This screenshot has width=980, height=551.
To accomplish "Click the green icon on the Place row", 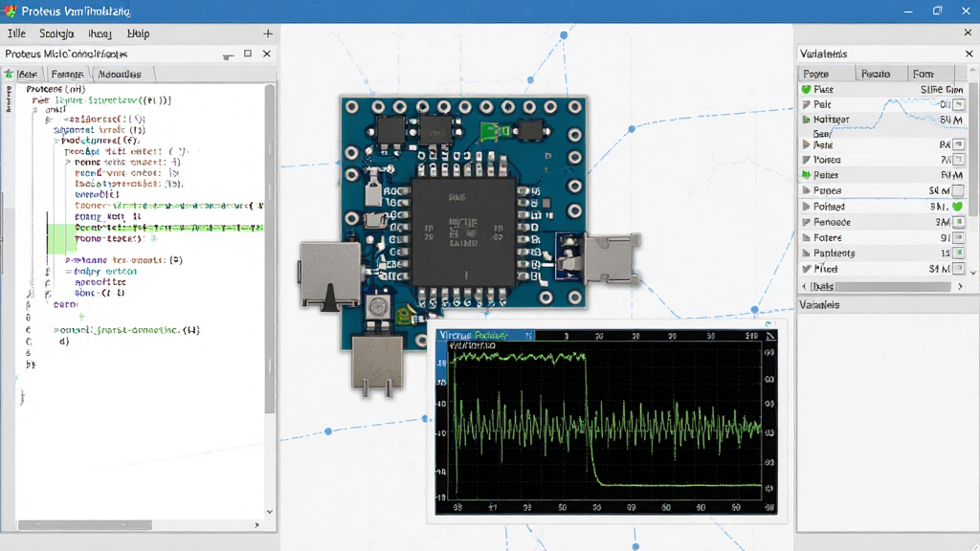I will pyautogui.click(x=806, y=89).
